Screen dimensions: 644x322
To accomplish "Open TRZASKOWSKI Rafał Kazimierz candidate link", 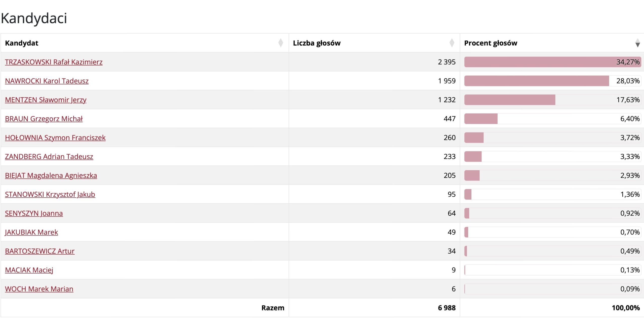I will coord(54,62).
